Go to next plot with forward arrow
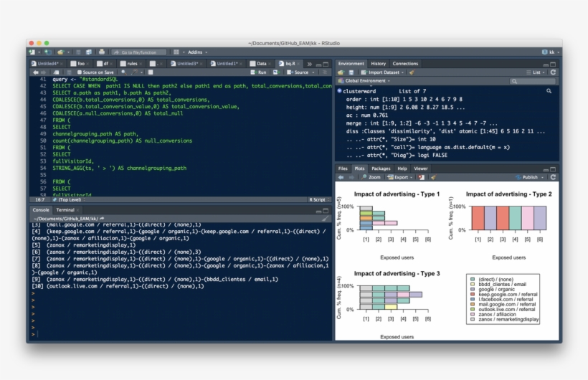This screenshot has width=588, height=380. click(351, 177)
